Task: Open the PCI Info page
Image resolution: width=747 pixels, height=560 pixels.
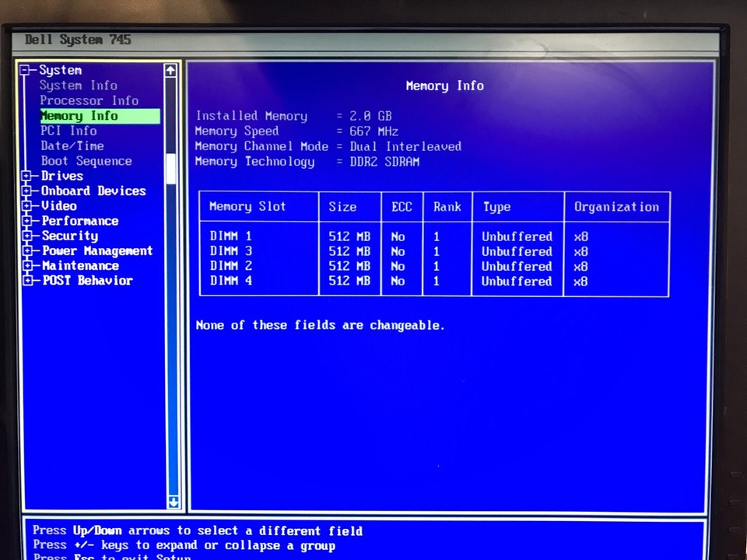Action: [68, 131]
